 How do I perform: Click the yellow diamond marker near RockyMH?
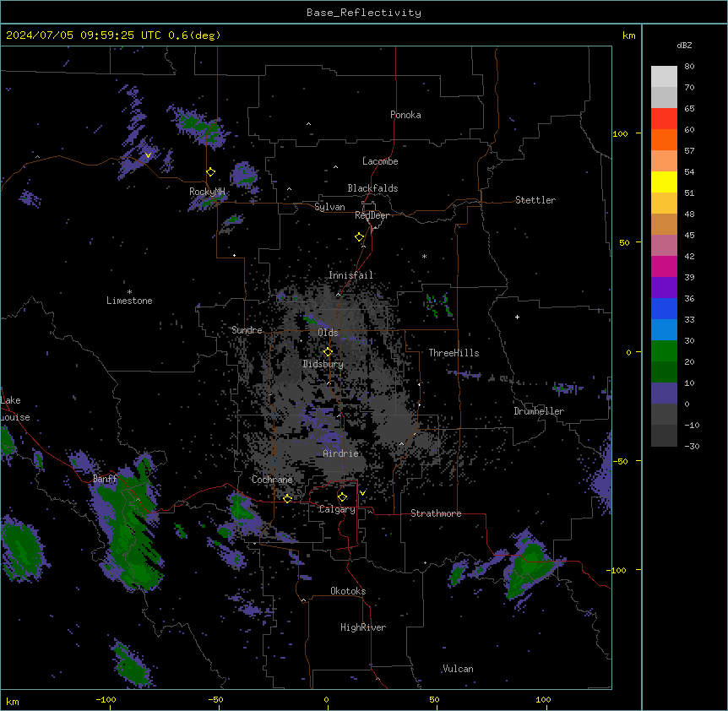click(210, 172)
